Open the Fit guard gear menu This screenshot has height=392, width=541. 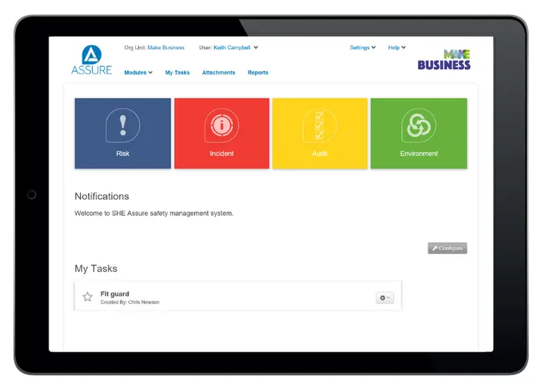(385, 298)
